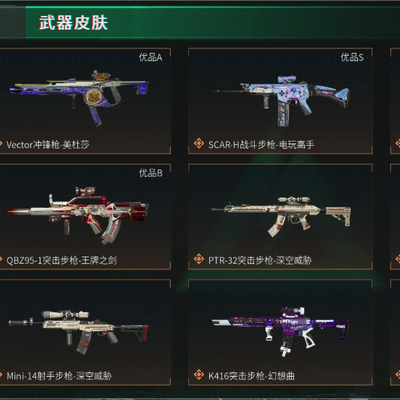Select the purple Vector submachine gun image
Viewport: 400px width, 400px height.
point(79,98)
